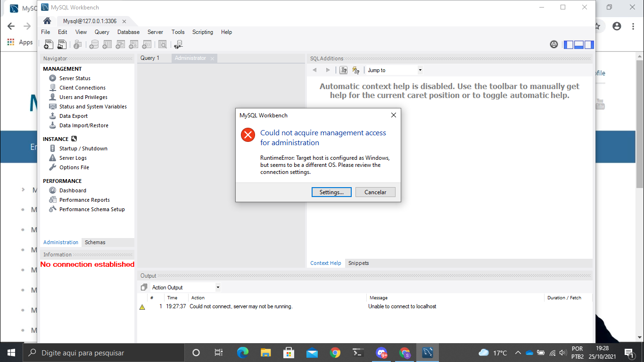644x362 pixels.
Task: Open the Tools menu
Action: [x=178, y=32]
